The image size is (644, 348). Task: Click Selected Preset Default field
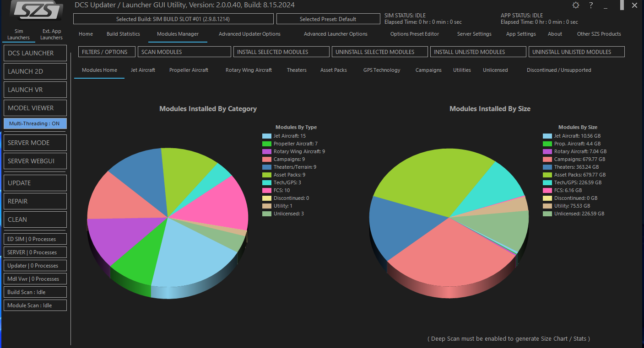328,19
